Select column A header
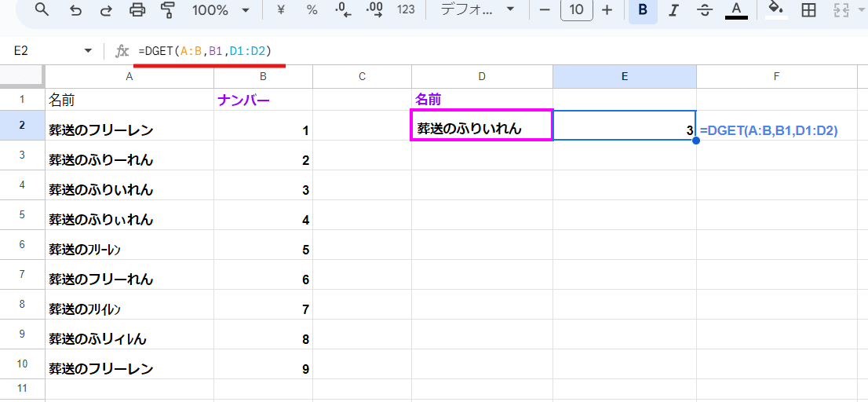This screenshot has height=402, width=868. 129,76
